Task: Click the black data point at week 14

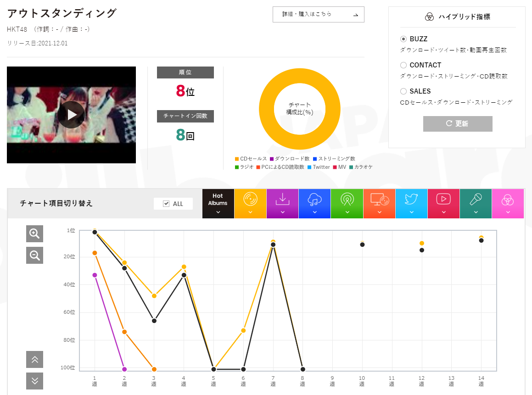Action: coord(481,240)
